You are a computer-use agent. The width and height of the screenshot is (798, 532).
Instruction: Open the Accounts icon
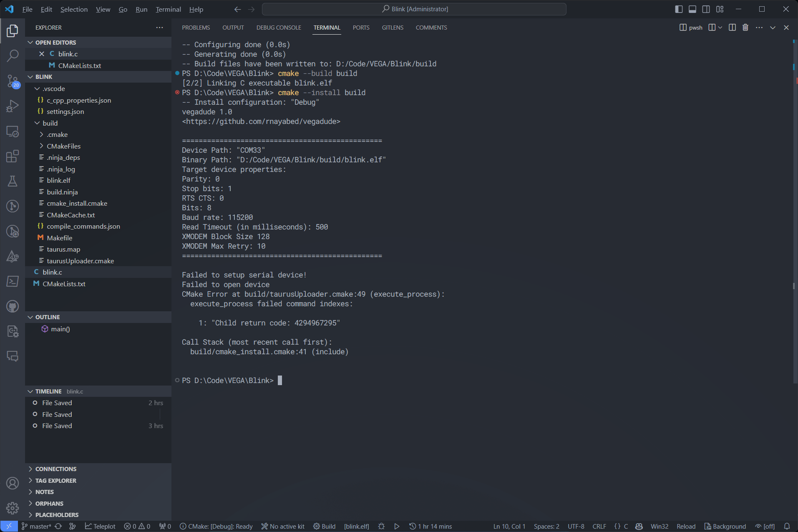click(13, 483)
